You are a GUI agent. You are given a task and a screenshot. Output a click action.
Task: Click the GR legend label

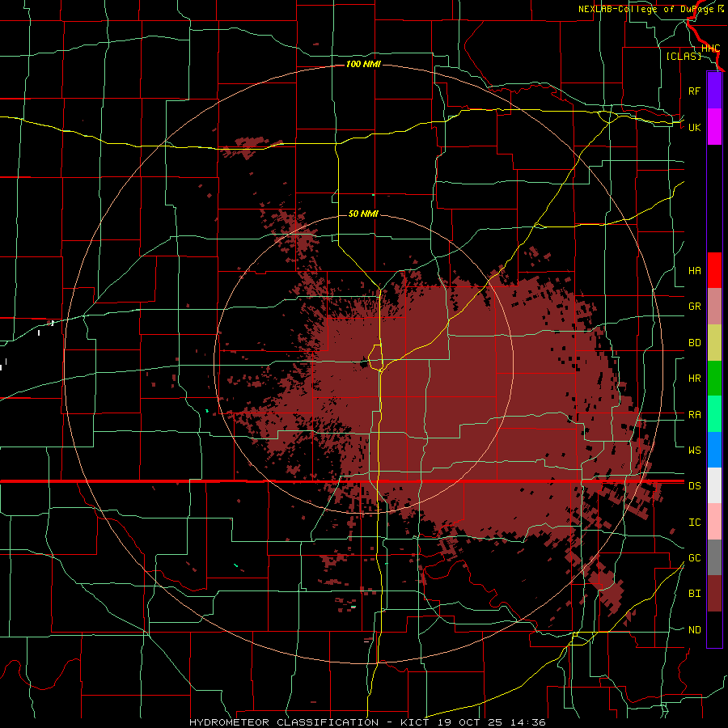694,307
